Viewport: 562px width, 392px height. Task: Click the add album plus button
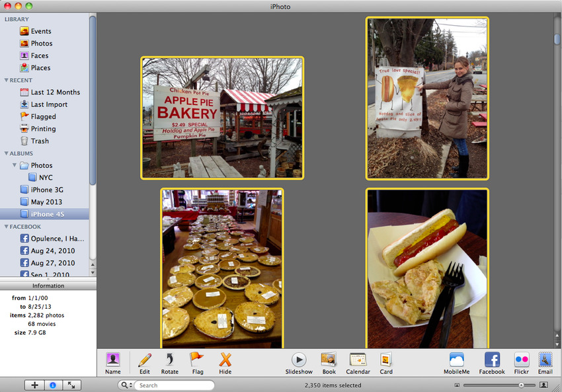coord(35,385)
